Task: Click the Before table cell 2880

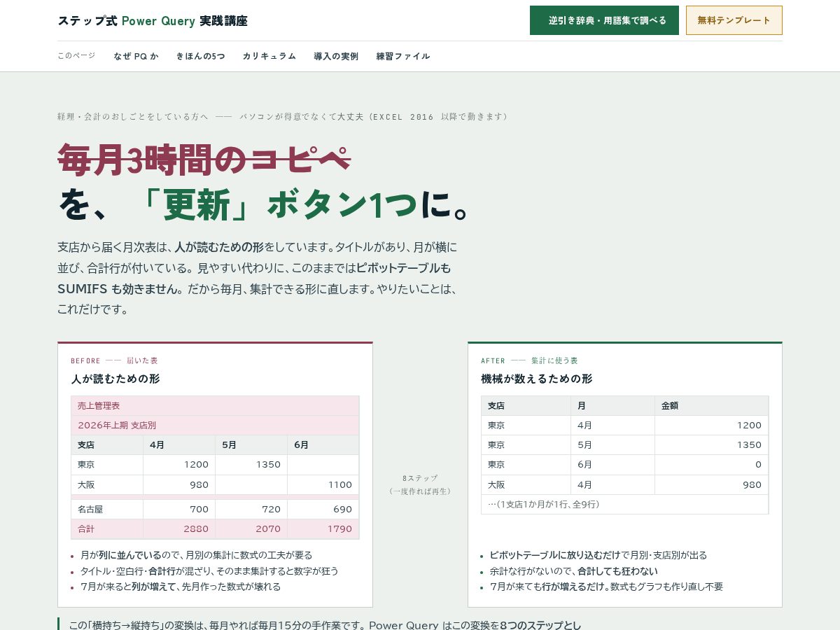Action: (179, 529)
